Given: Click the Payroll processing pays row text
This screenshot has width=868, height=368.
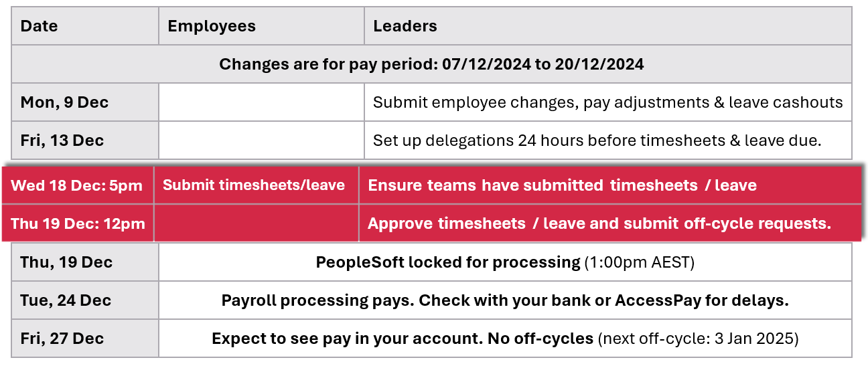Looking at the screenshot, I should 505,300.
